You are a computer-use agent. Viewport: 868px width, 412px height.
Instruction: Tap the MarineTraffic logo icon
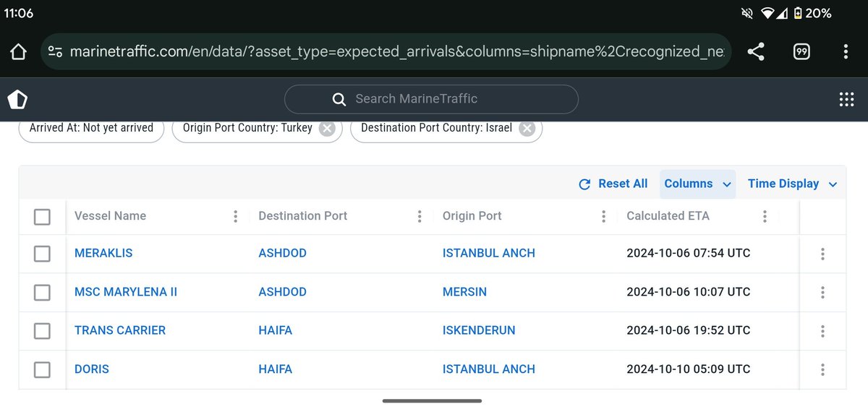click(17, 100)
